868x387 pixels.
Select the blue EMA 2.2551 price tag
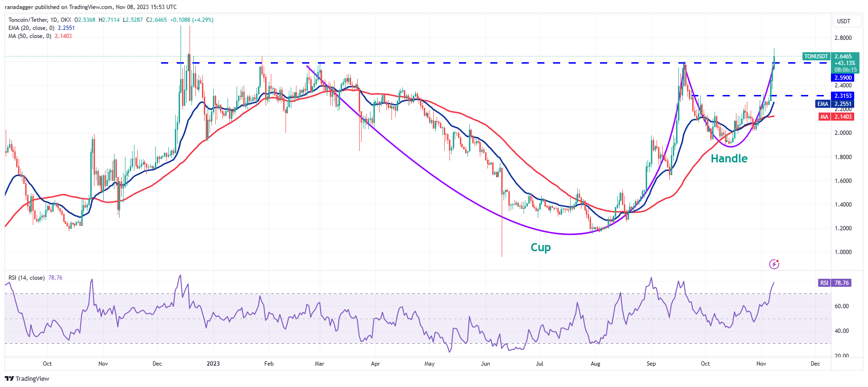coord(835,104)
